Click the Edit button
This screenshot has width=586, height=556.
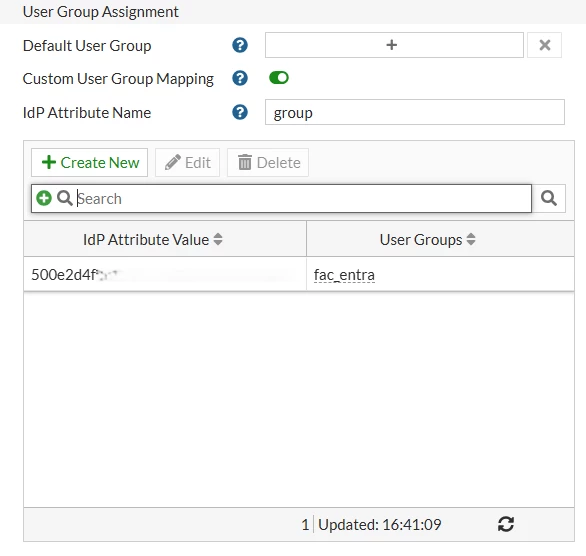coord(188,163)
